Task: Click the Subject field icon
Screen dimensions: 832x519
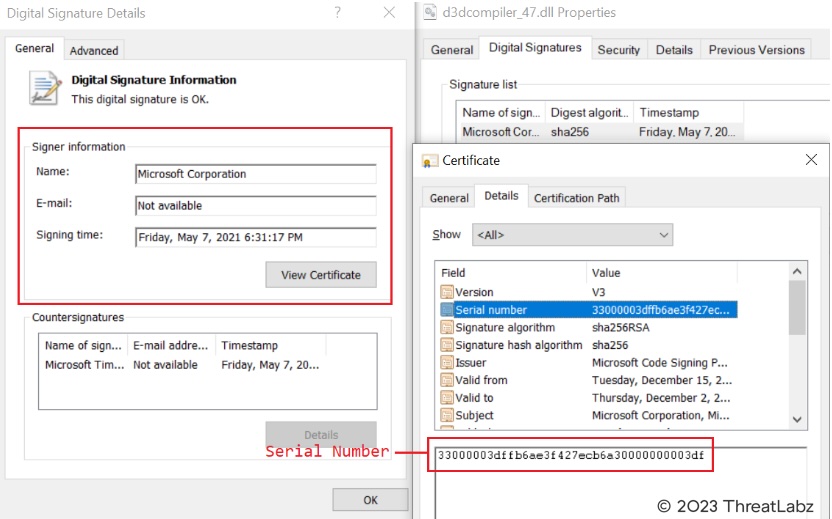Action: 447,415
